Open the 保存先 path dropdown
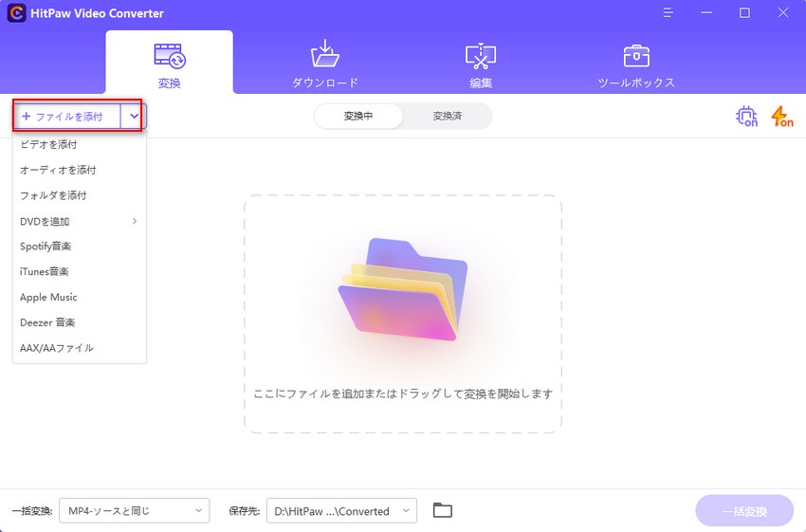Image resolution: width=806 pixels, height=532 pixels. (341, 511)
